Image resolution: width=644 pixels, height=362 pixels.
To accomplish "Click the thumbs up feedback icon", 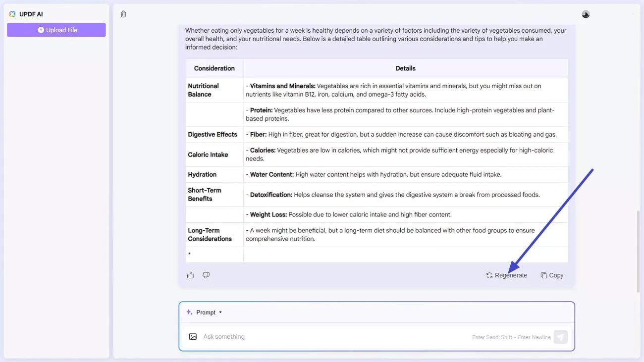I will [191, 275].
